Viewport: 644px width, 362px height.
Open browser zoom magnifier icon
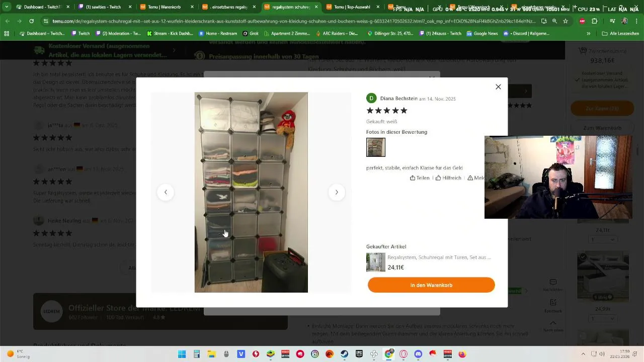(554, 21)
